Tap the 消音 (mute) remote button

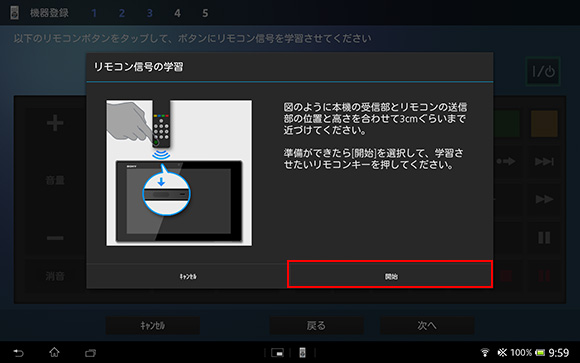[x=55, y=276]
